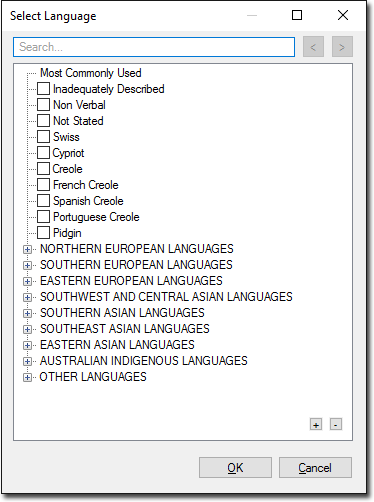Viewport: 374px width, 502px height.
Task: Expand Southeast Asian Languages plus box
Action: pyautogui.click(x=27, y=329)
